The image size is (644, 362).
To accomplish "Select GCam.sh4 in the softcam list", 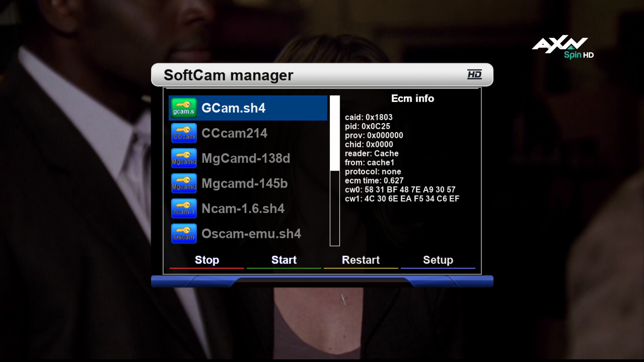I will pyautogui.click(x=248, y=108).
